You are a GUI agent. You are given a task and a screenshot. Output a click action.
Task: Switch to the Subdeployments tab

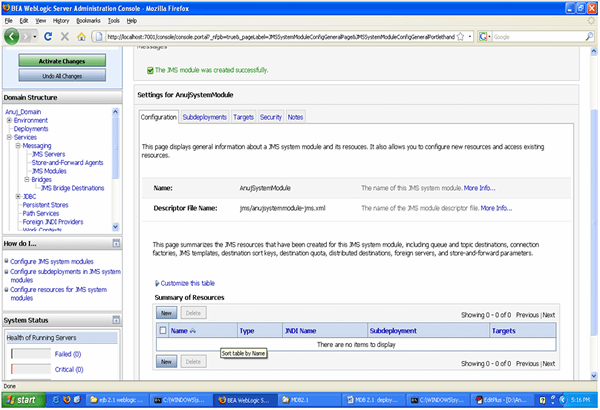tap(204, 117)
